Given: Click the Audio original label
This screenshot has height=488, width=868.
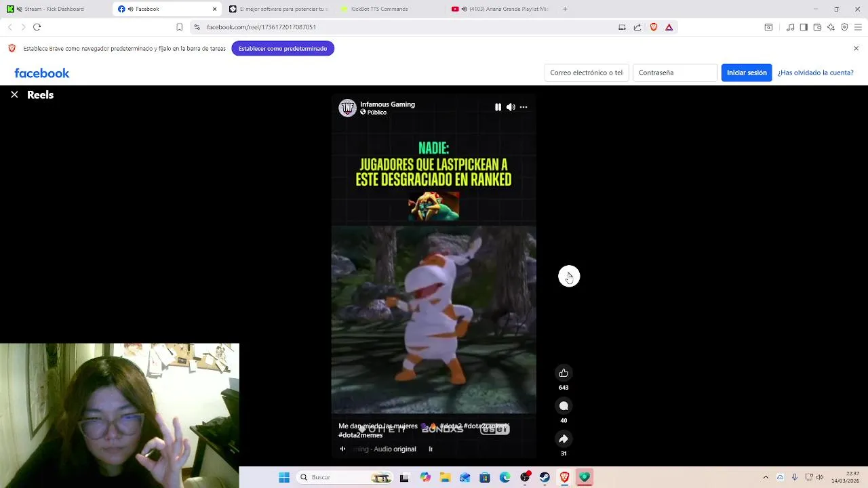Looking at the screenshot, I should (x=395, y=449).
